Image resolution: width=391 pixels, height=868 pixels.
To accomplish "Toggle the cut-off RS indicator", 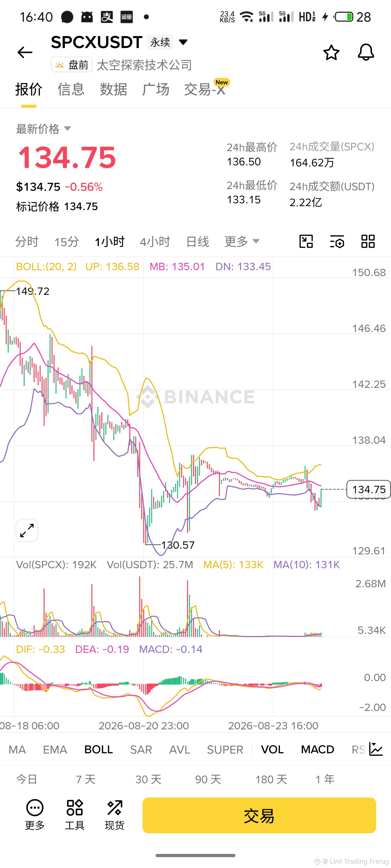I will point(358,749).
